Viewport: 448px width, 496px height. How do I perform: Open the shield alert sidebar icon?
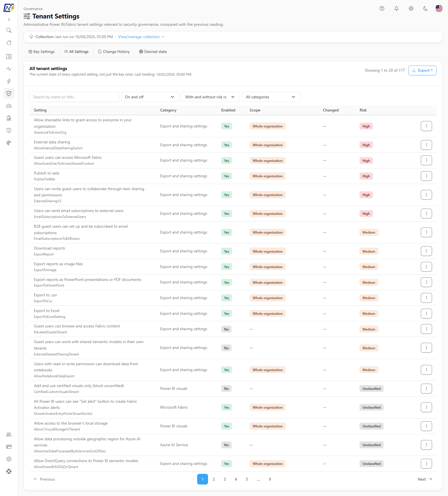[x=9, y=131]
